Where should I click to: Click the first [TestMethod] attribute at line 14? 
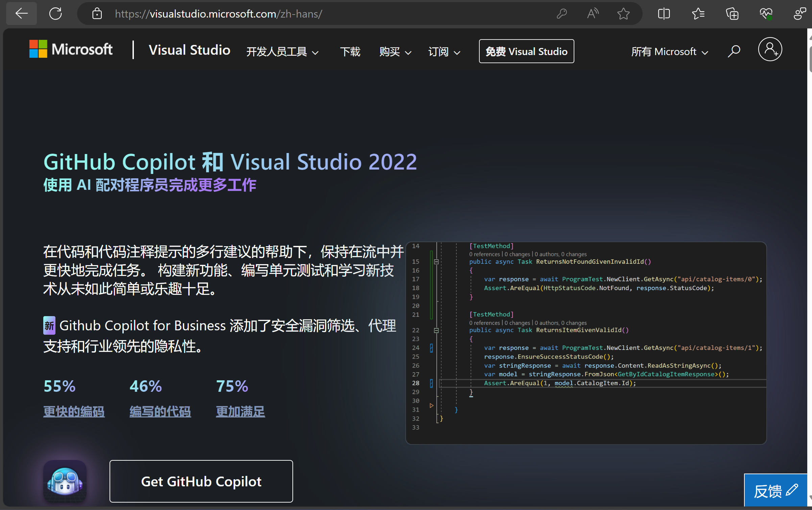492,246
